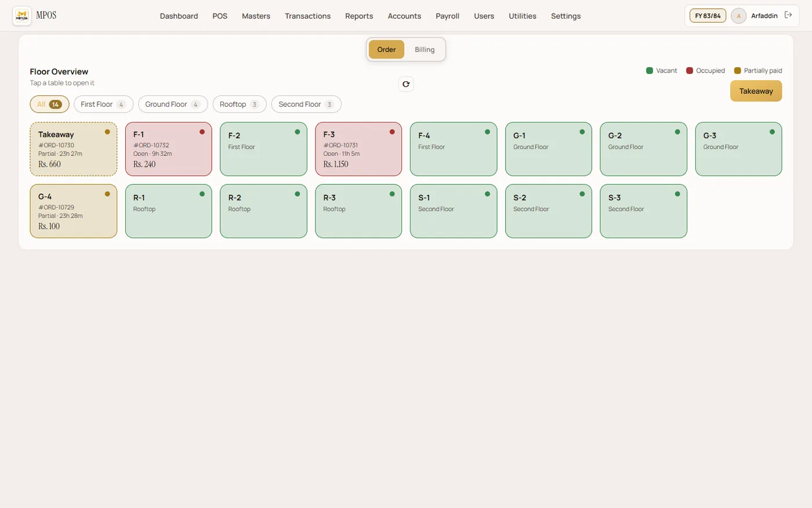Log out using the exit icon

point(788,15)
